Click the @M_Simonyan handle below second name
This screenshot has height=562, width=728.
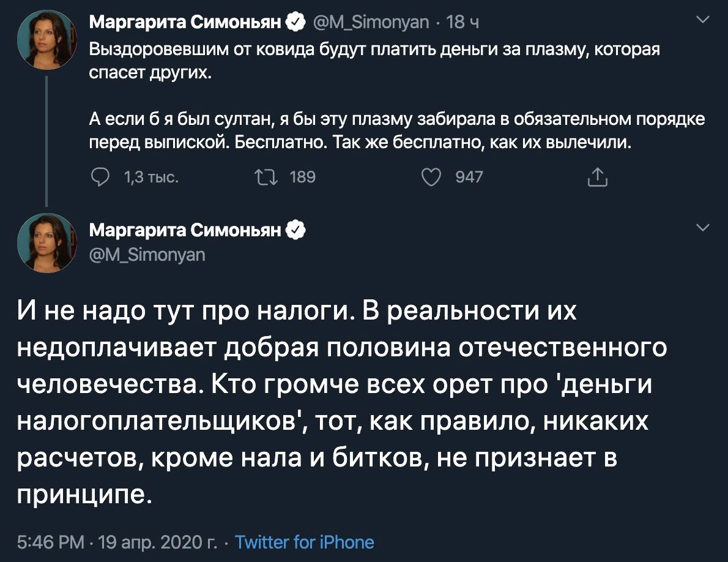[147, 255]
